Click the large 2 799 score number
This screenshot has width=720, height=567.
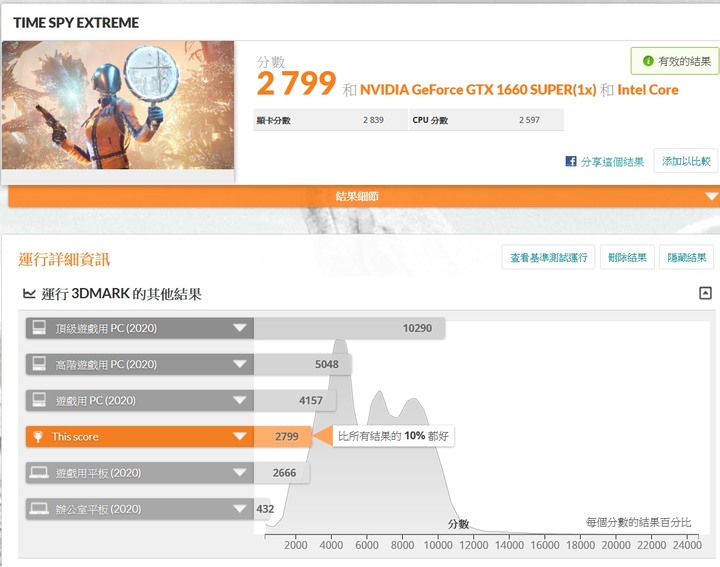[x=296, y=84]
